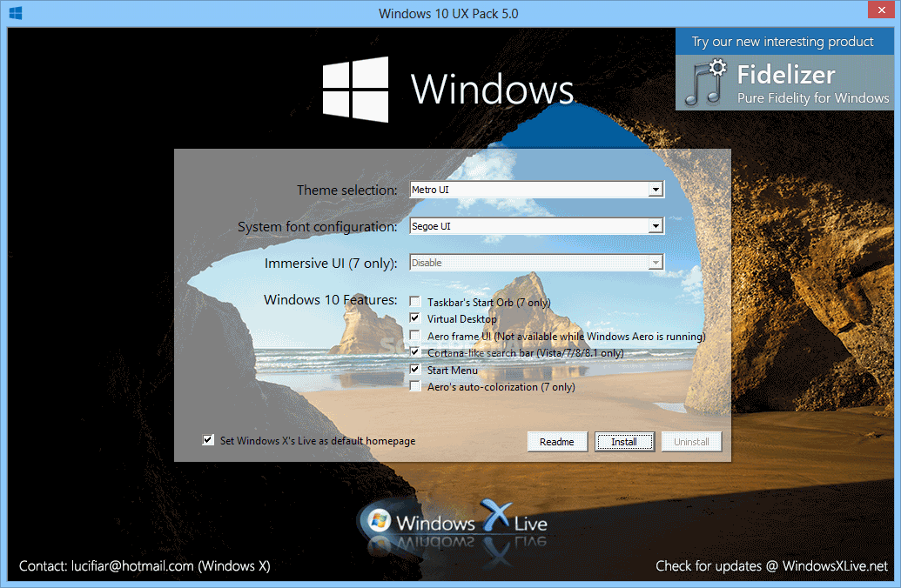Open the System font configuration dropdown arrow
This screenshot has height=588, width=901.
click(655, 226)
